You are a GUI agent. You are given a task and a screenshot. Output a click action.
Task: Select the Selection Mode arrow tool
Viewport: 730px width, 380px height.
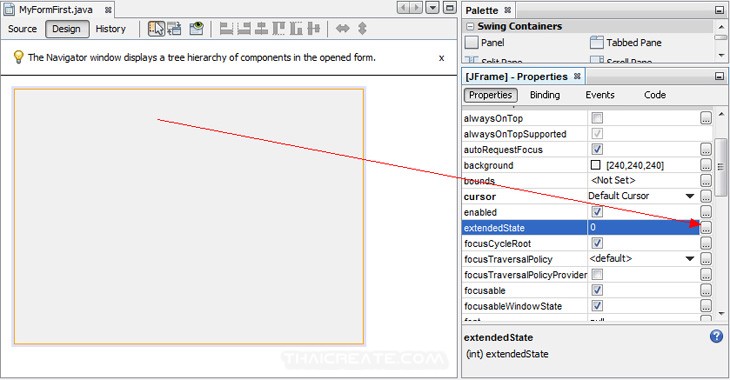coord(156,29)
